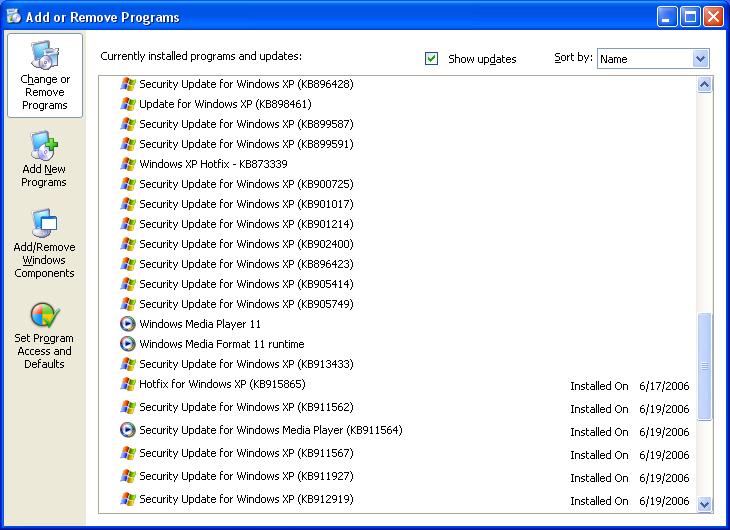
Task: Click icon beside Security Update KB901214
Action: click(128, 224)
